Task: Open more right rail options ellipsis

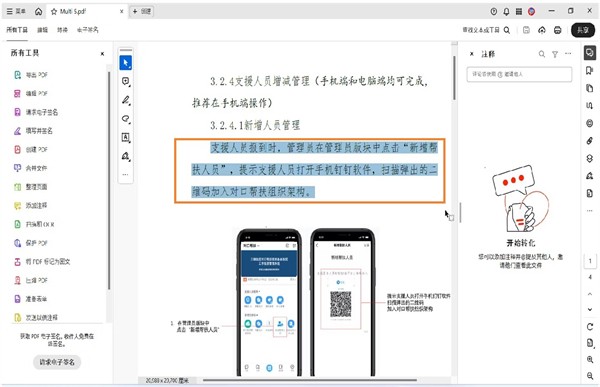Action: (590, 211)
